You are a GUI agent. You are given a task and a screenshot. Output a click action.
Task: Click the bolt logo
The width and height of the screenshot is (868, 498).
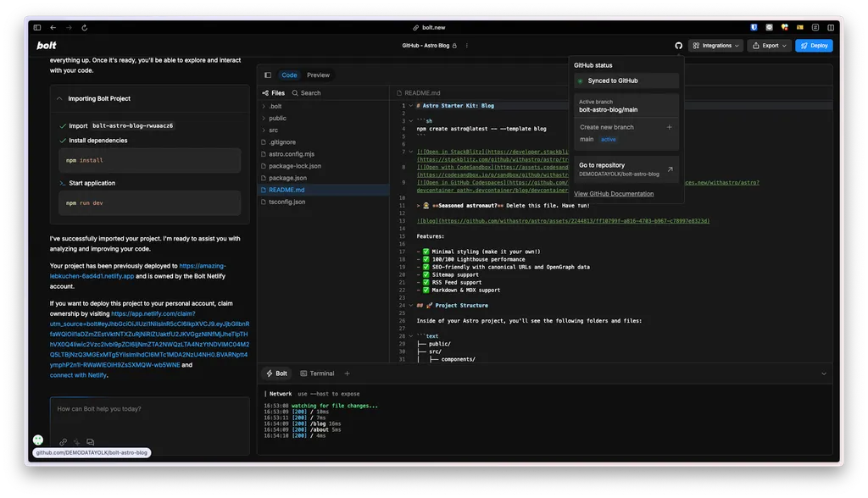47,46
